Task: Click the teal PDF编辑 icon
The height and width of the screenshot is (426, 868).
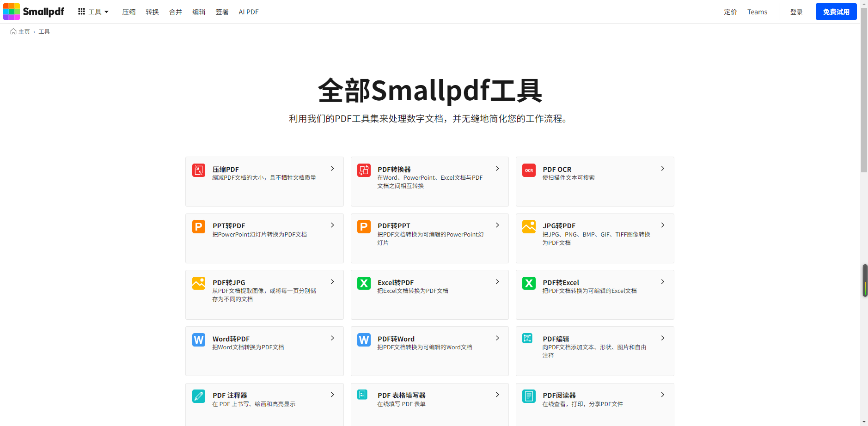Action: point(527,339)
